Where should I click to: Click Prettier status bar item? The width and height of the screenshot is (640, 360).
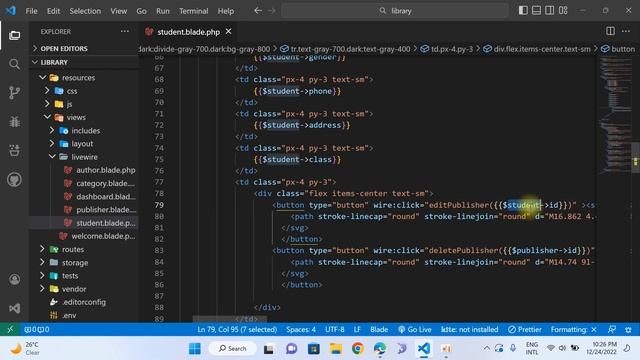(x=524, y=329)
